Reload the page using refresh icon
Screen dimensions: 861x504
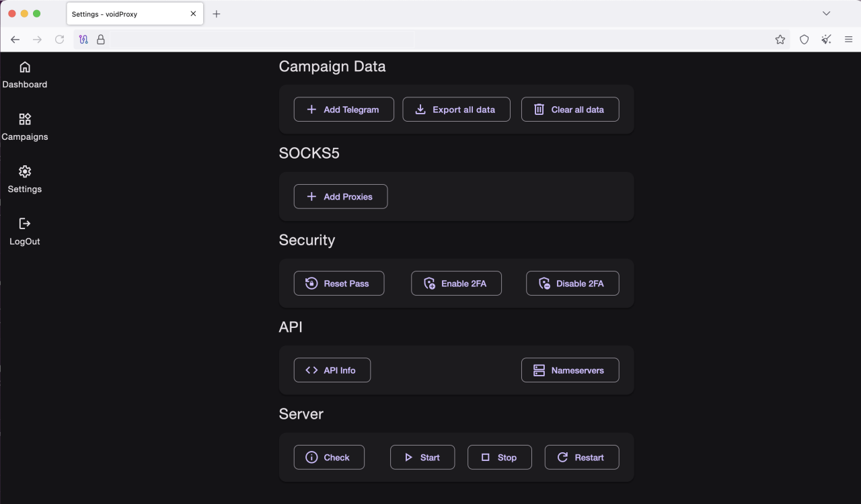[59, 39]
